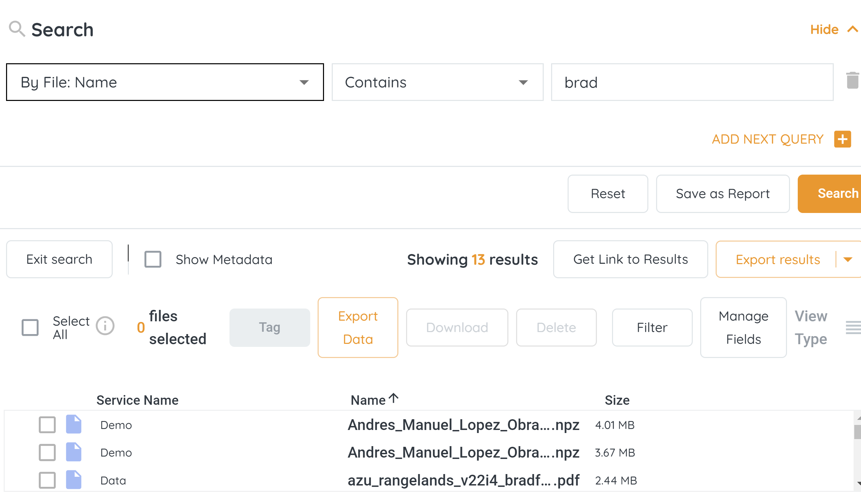Viewport: 861px width, 504px height.
Task: Click the Select All info icon
Action: click(x=105, y=326)
